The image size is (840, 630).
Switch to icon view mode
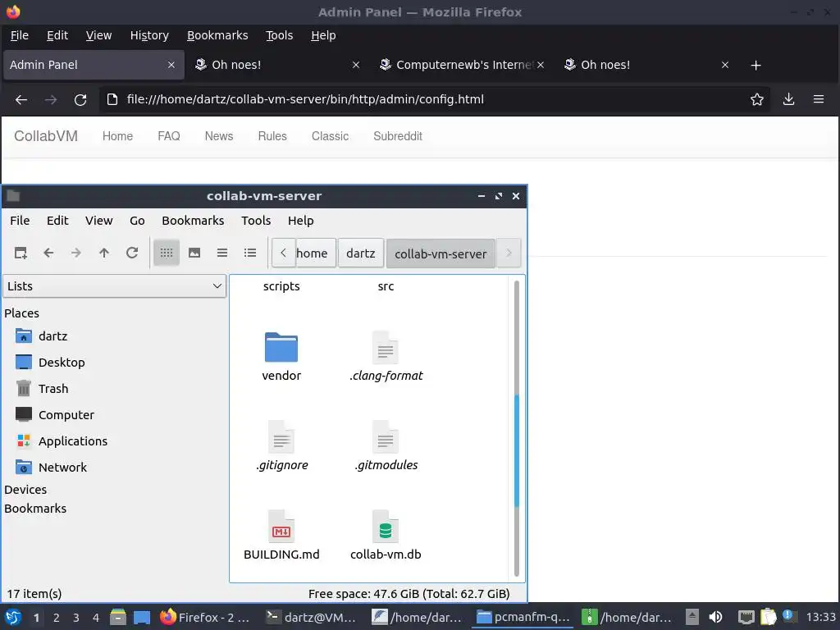click(x=167, y=253)
